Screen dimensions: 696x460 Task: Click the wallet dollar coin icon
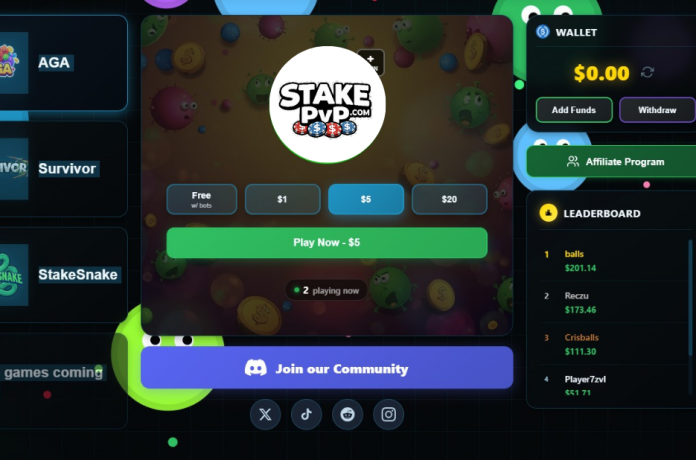click(542, 32)
